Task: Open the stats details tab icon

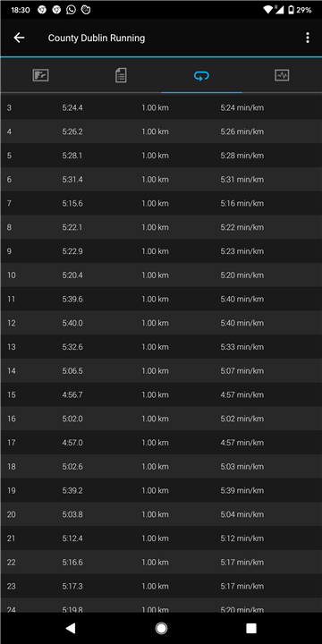Action: coord(121,75)
